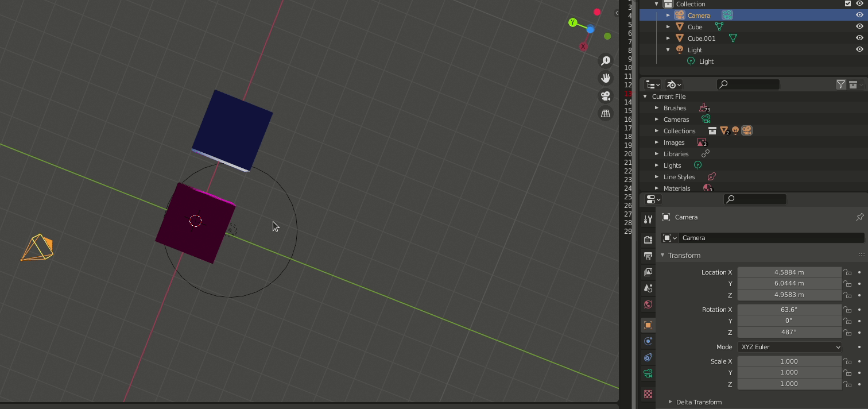Hide Cube.001 via its eye icon
The height and width of the screenshot is (409, 868).
(x=859, y=38)
